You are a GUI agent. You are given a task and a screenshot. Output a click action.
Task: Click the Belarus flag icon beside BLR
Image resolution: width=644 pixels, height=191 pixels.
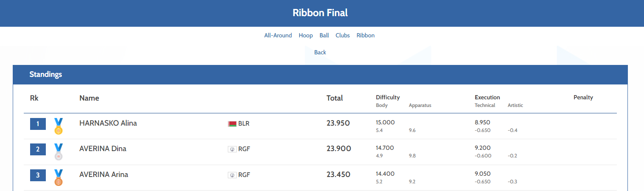[x=232, y=124]
